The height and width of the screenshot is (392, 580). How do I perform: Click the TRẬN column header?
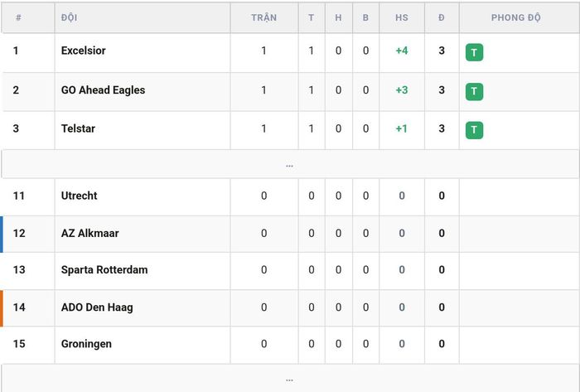[264, 17]
